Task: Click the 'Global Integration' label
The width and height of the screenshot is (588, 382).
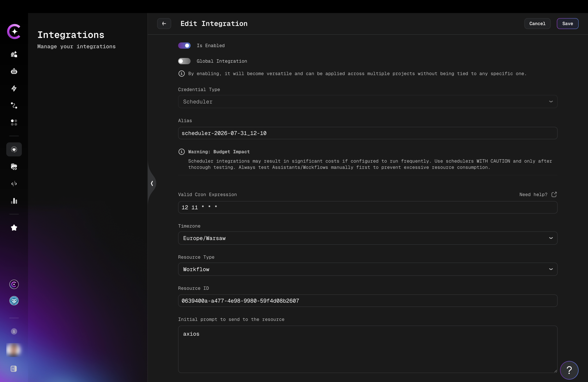Action: click(222, 61)
